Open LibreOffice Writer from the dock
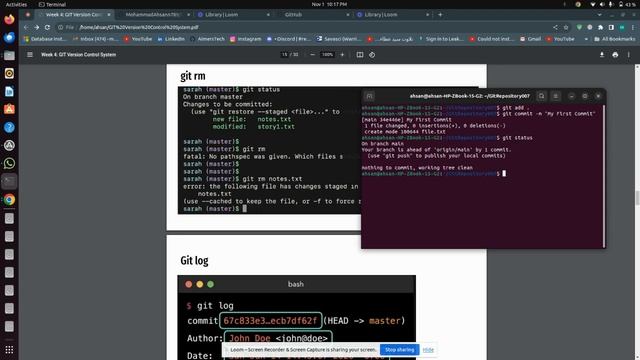Image resolution: width=640 pixels, height=360 pixels. (9, 91)
